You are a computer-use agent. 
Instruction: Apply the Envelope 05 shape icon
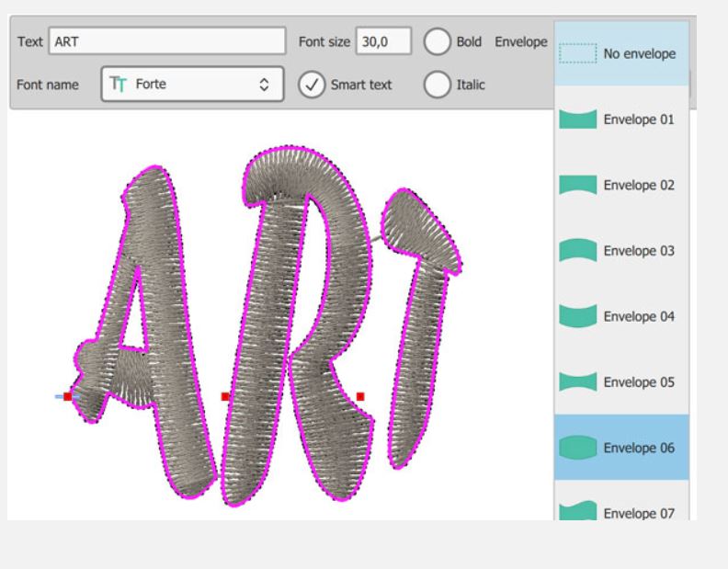point(577,381)
